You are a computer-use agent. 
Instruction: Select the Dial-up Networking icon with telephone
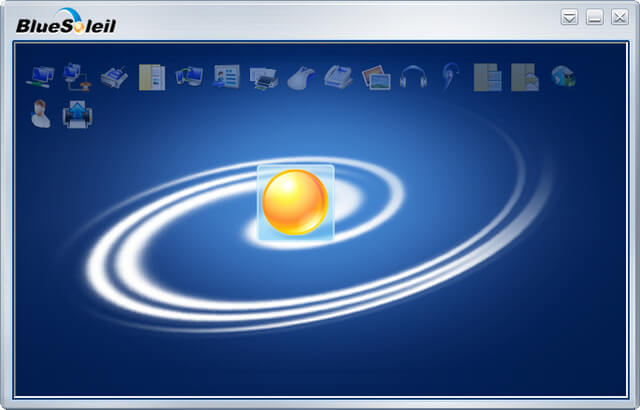point(77,76)
